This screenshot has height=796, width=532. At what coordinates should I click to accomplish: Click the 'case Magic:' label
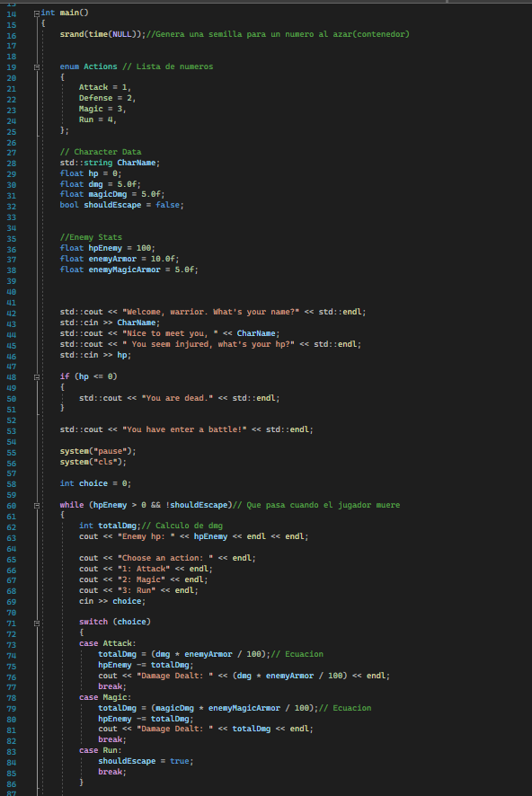[105, 697]
